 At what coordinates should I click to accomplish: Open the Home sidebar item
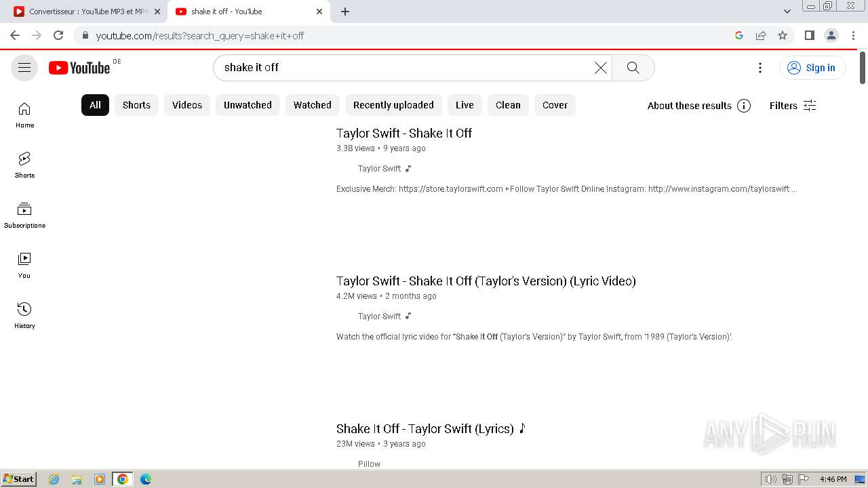[x=24, y=115]
